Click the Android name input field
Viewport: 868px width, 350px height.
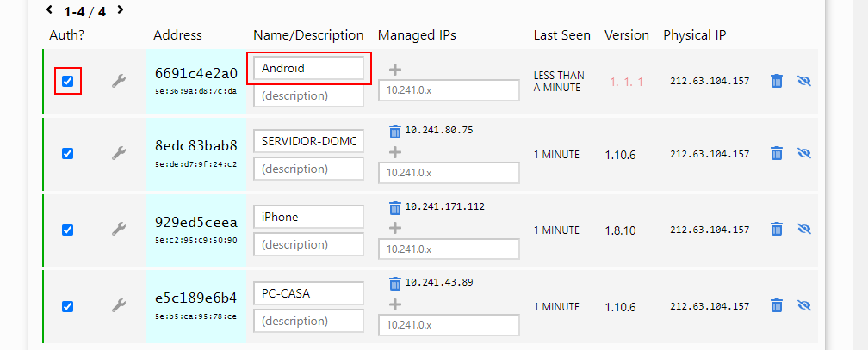tap(308, 68)
